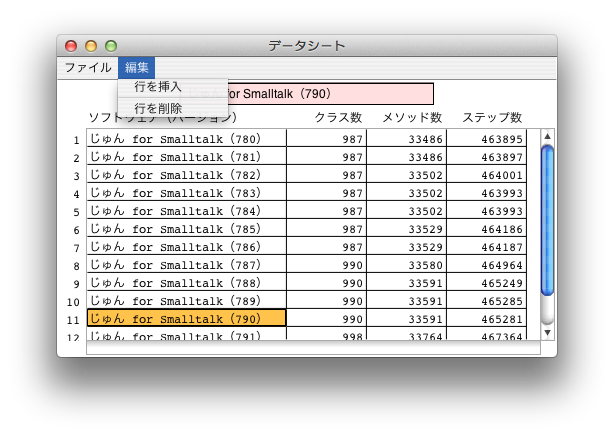Image resolution: width=614 pixels, height=436 pixels.
Task: Select cell じゅん for Smalltalk (784)
Action: 187,211
